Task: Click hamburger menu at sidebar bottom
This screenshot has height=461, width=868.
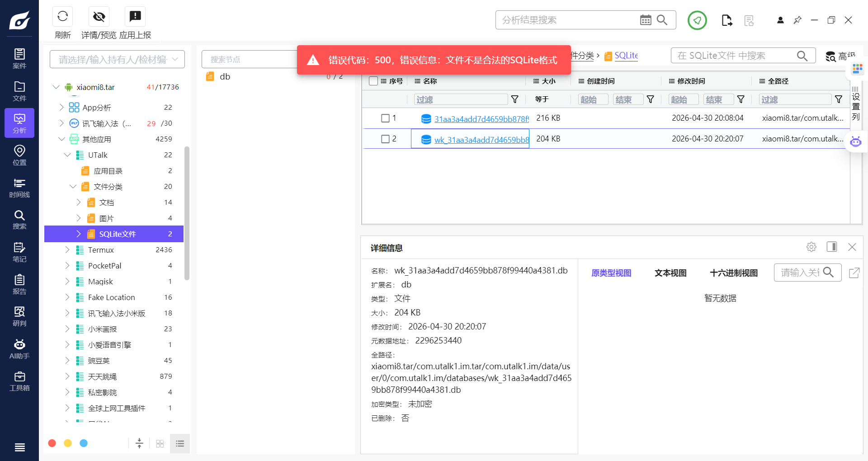Action: (19, 447)
